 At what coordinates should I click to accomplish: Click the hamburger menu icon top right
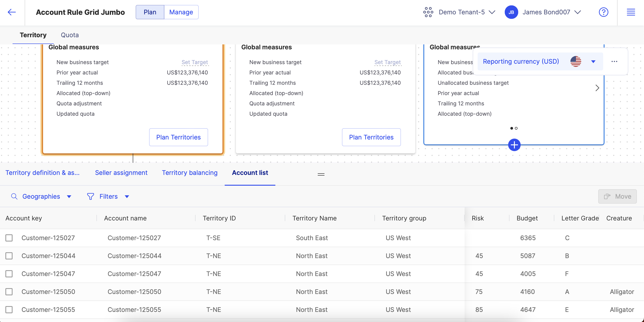pos(631,12)
